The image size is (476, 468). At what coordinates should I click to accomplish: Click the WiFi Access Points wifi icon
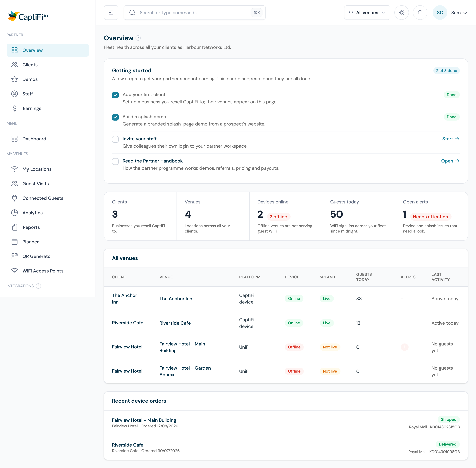(15, 271)
